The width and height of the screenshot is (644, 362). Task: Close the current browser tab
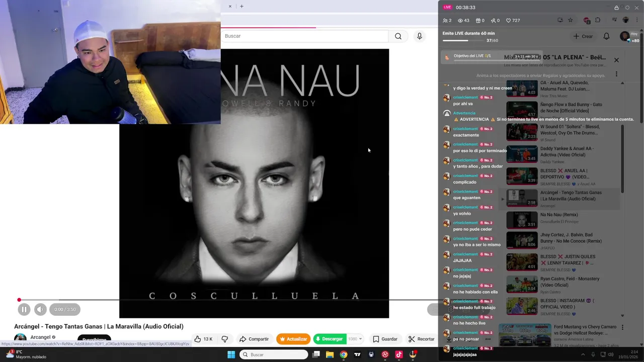(230, 7)
